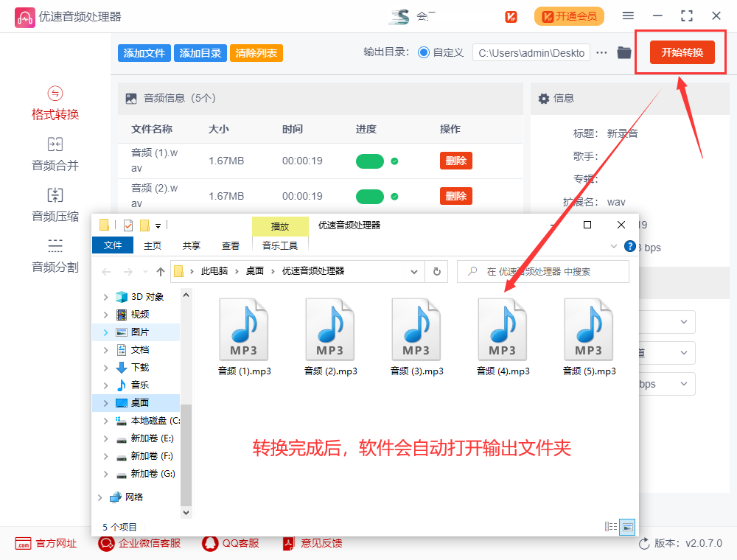Expand 音乐 tree node
Image resolution: width=737 pixels, height=560 pixels.
[105, 385]
